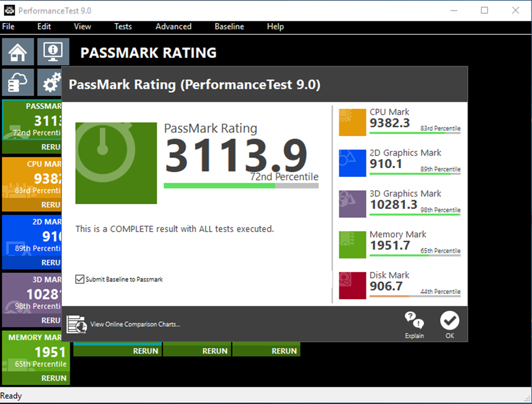The image size is (532, 404).
Task: Click the cloud baseline upload icon
Action: [x=18, y=82]
